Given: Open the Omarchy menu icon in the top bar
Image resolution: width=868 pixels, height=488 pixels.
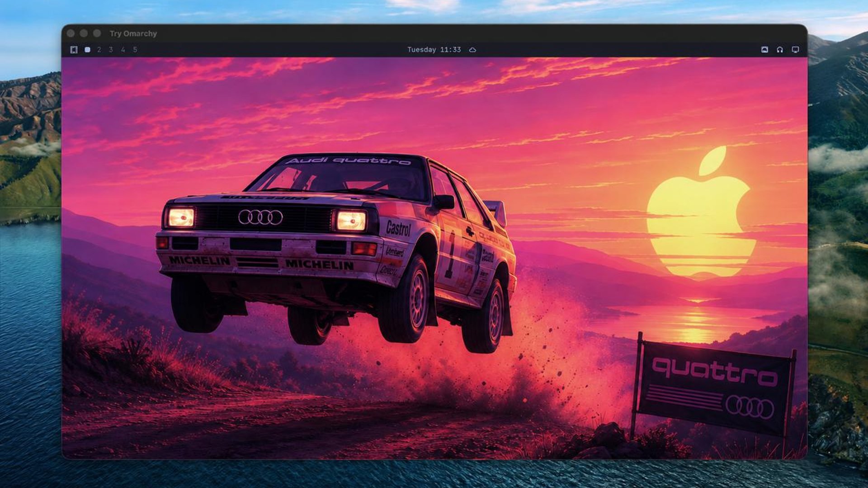Looking at the screenshot, I should [x=74, y=50].
